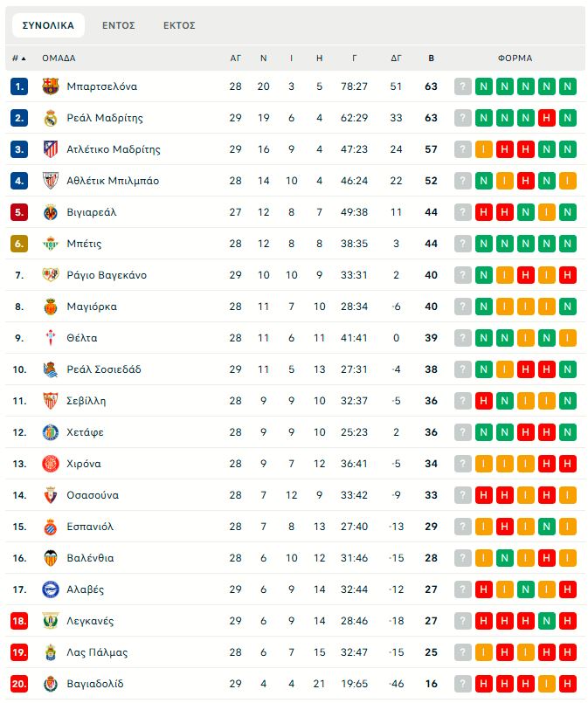This screenshot has width=588, height=703.
Task: Switch to the ΕΝΤΟΣ tab
Action: click(118, 25)
